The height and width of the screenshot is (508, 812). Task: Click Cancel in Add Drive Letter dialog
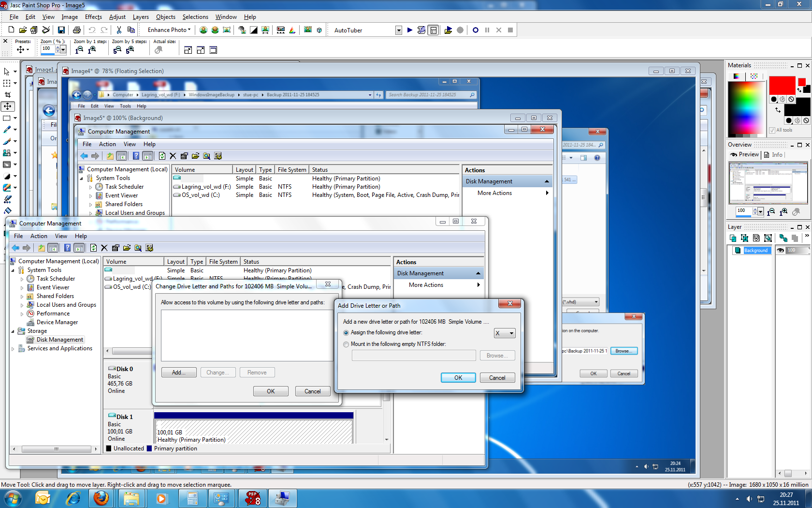click(x=497, y=378)
